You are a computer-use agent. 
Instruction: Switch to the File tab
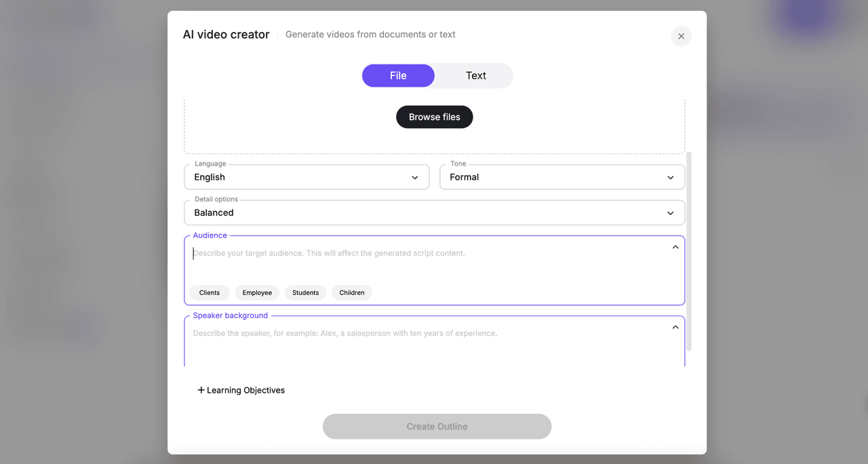(x=398, y=75)
